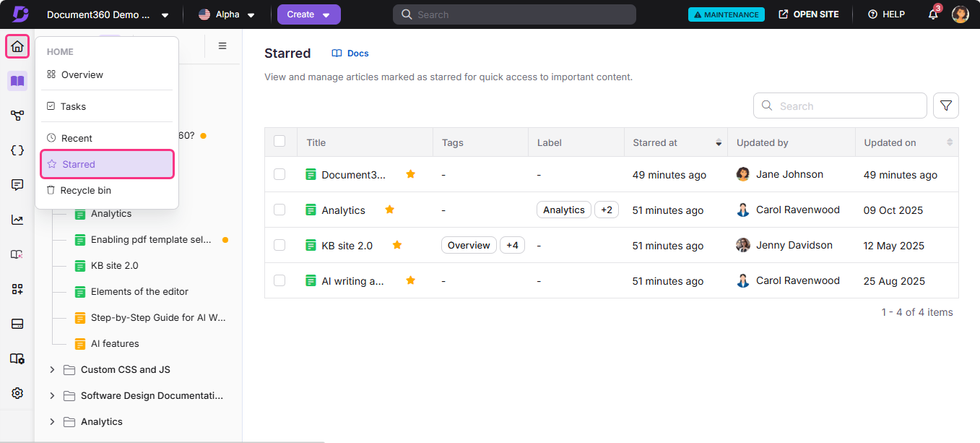980x443 pixels.
Task: Click the notification bell with 3 alerts
Action: coord(932,14)
